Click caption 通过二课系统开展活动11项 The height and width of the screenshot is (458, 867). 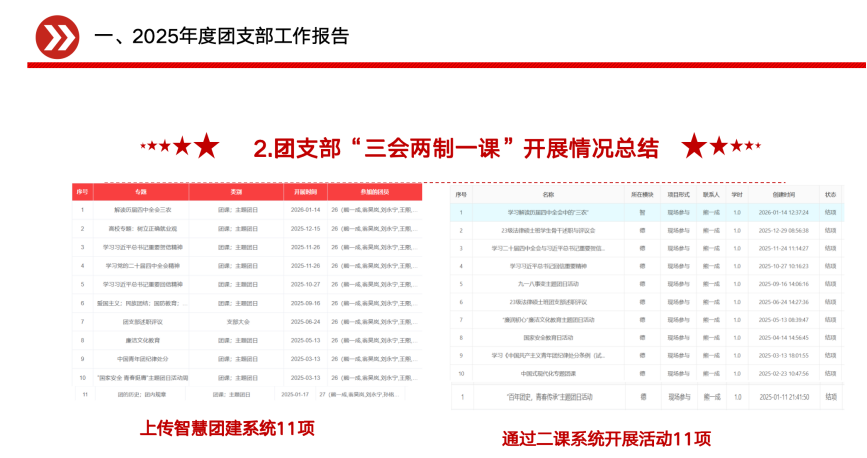(x=607, y=437)
